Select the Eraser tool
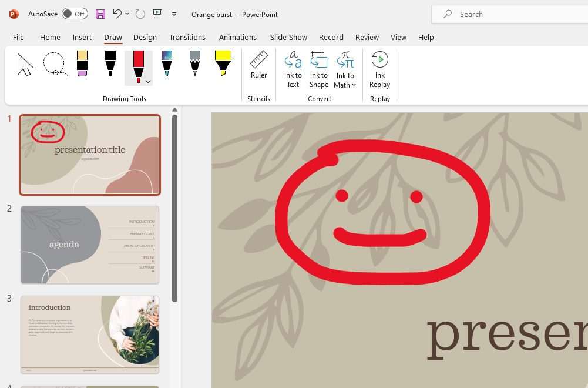 click(x=82, y=63)
